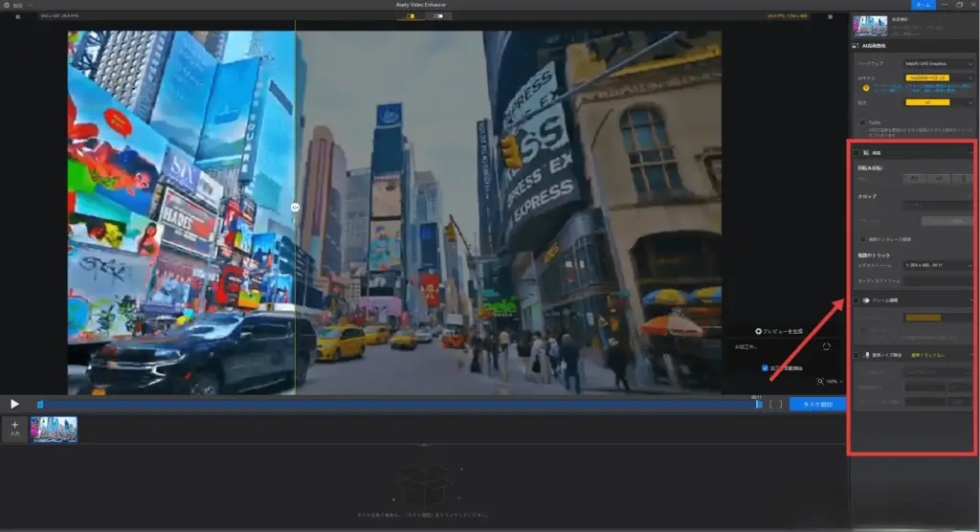Open the video stream 1:854x480 dropdown

point(939,266)
